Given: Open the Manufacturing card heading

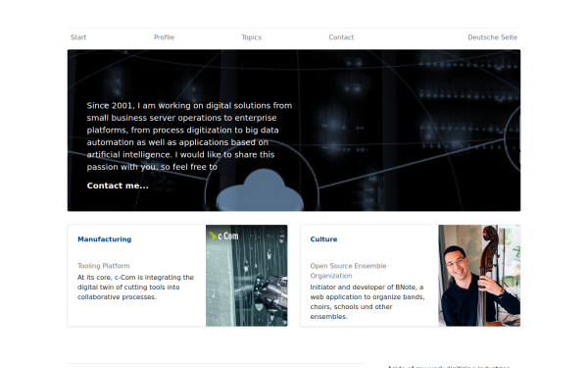Looking at the screenshot, I should click(x=104, y=239).
